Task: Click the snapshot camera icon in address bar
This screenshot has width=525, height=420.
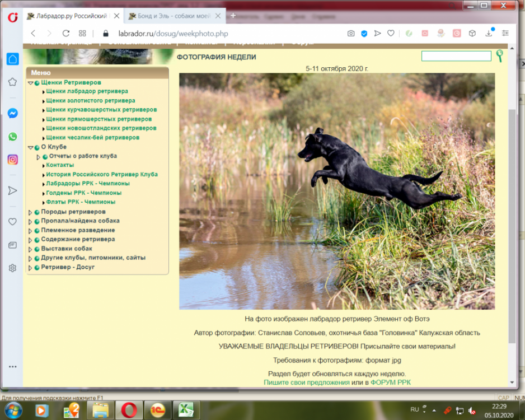Action: coord(351,34)
